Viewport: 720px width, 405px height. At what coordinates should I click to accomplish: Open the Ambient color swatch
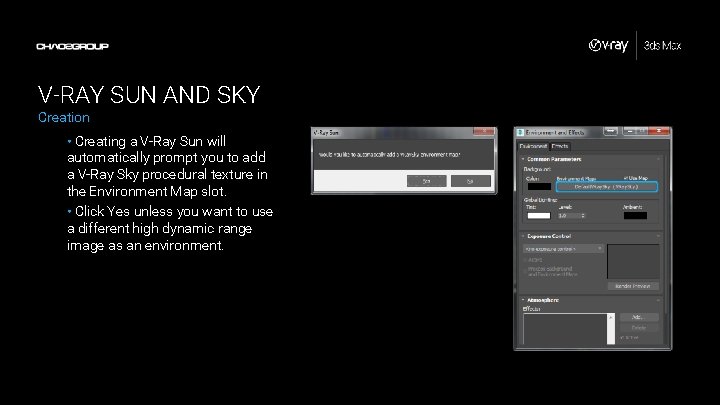(635, 215)
